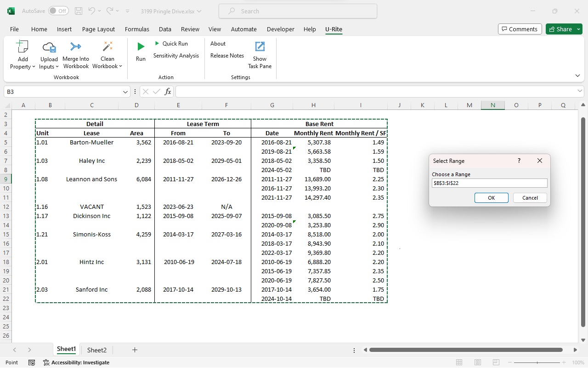Screen dimensions: 588x368
Task: Start macro recording from the status bar
Action: click(31, 362)
